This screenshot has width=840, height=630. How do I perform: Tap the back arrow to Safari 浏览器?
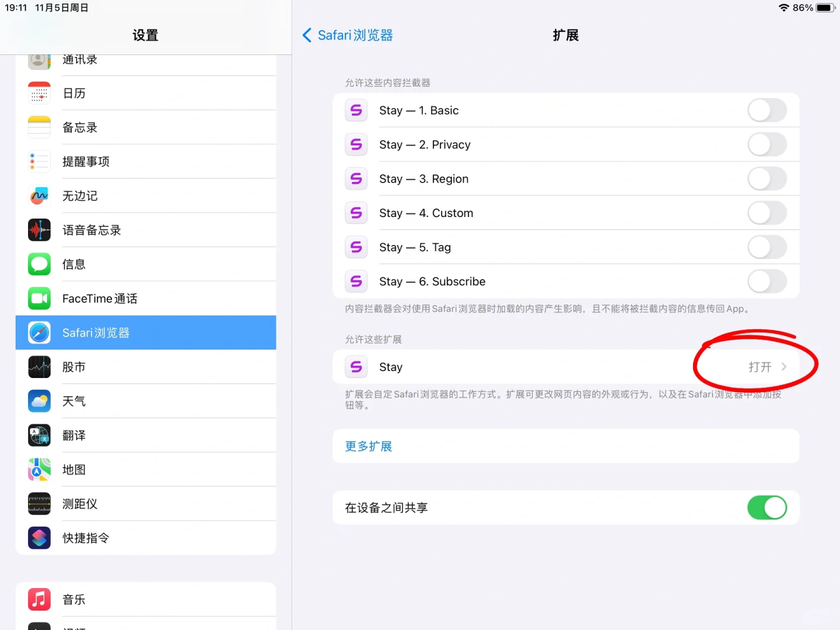[x=307, y=35]
